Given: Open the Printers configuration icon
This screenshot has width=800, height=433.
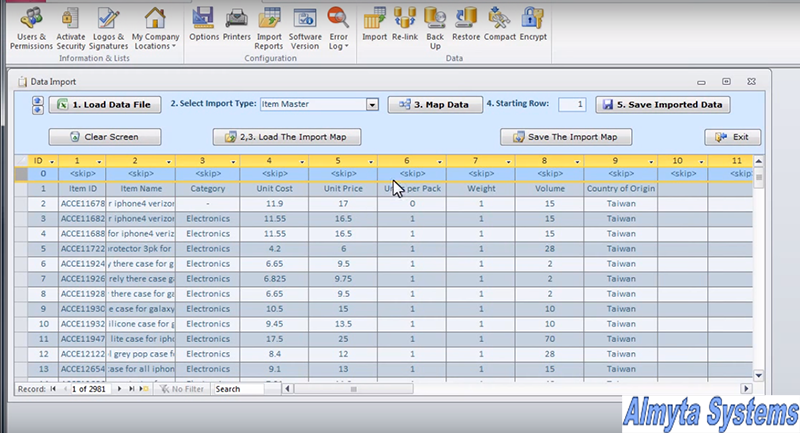Looking at the screenshot, I should 237,25.
